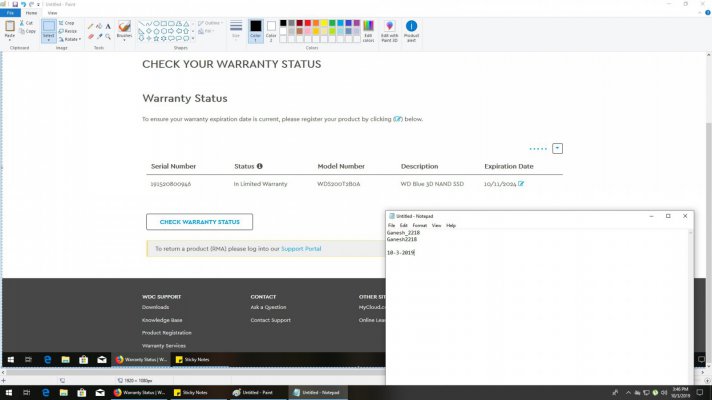Choose the Triangle shape in Shapes gallery
The width and height of the screenshot is (712, 400).
pos(186,24)
